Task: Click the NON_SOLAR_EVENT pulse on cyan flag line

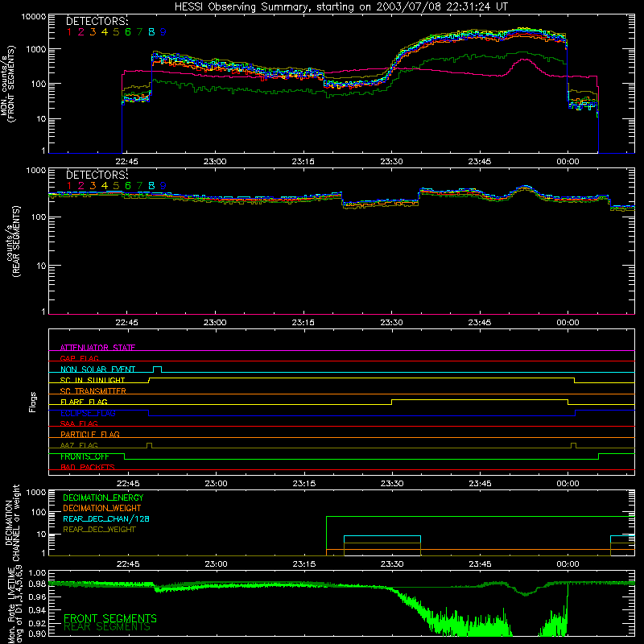Action: pyautogui.click(x=157, y=369)
